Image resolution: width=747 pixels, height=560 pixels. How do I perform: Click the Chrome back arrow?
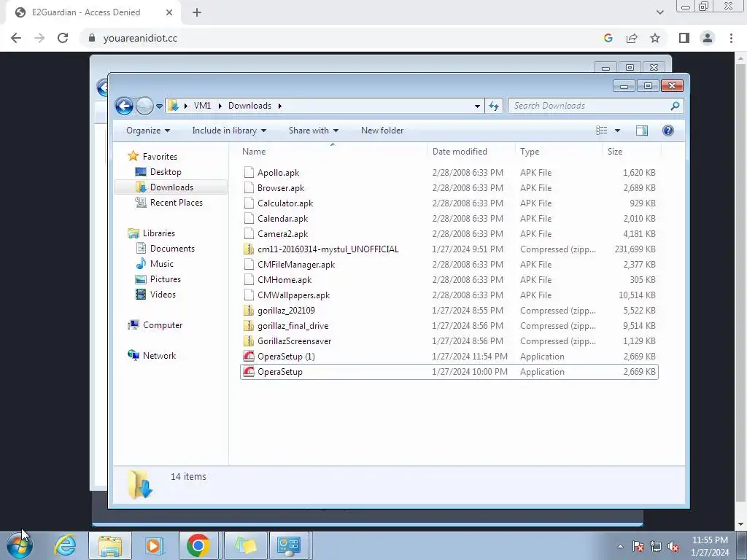pyautogui.click(x=16, y=38)
